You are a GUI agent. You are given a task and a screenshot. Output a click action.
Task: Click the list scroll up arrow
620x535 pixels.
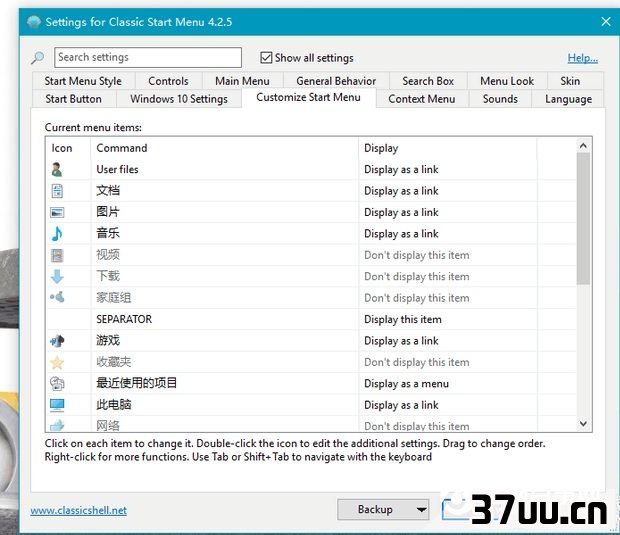[x=583, y=146]
